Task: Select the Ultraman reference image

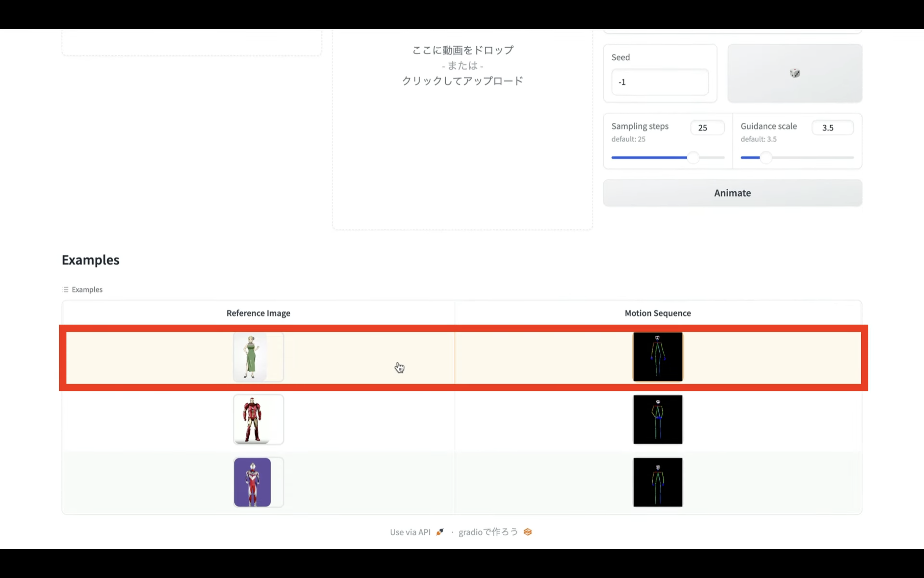Action: click(258, 482)
